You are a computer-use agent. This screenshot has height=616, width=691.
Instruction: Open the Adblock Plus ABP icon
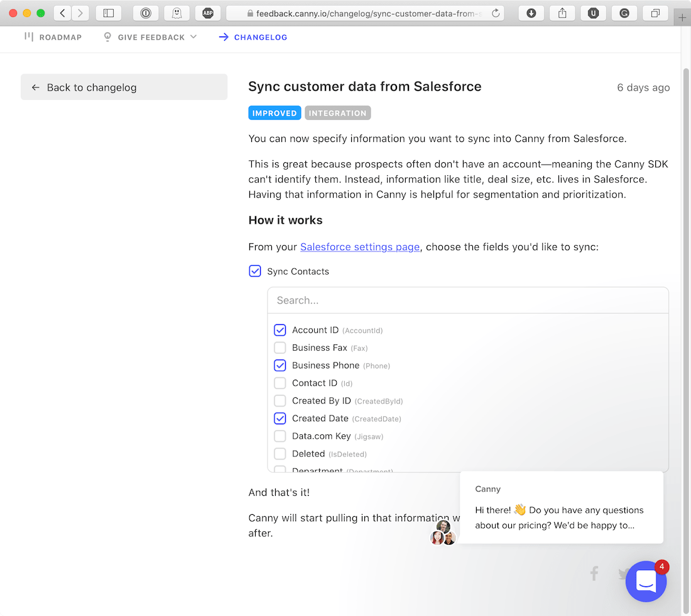pos(208,13)
